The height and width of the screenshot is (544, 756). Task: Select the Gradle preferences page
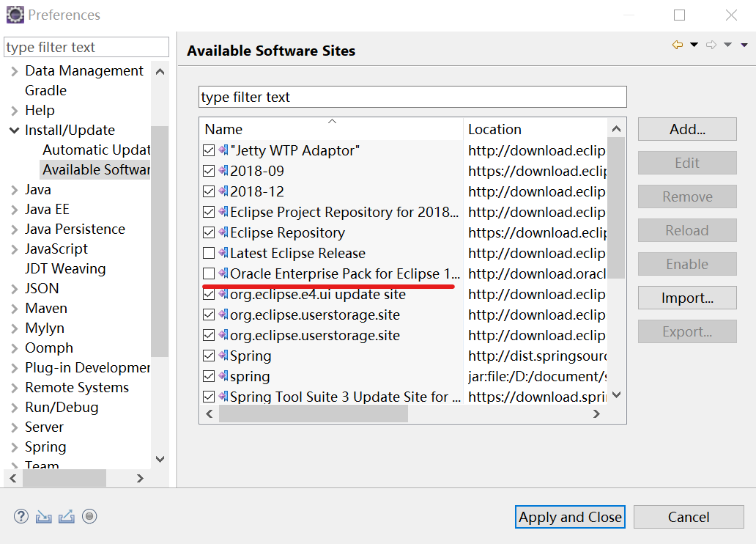coord(46,90)
